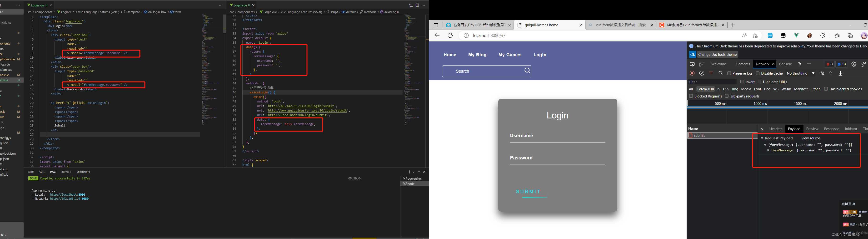Show more DevTools tabs with the double chevron
Viewport: 868px width, 239px height.
click(x=799, y=64)
